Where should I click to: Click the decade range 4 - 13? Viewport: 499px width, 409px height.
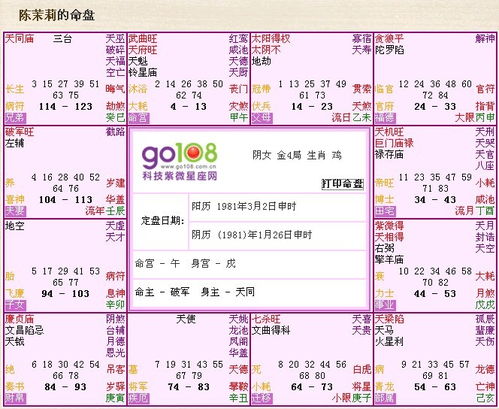[188, 107]
